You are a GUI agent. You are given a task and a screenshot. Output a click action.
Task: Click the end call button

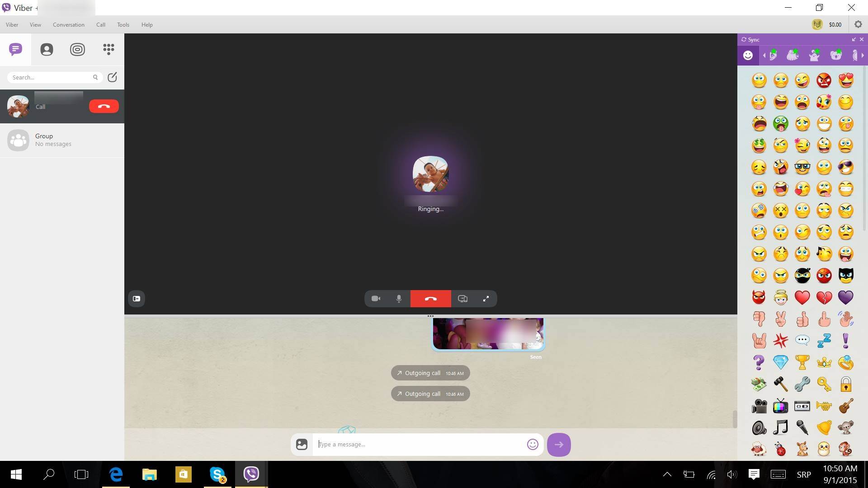430,298
